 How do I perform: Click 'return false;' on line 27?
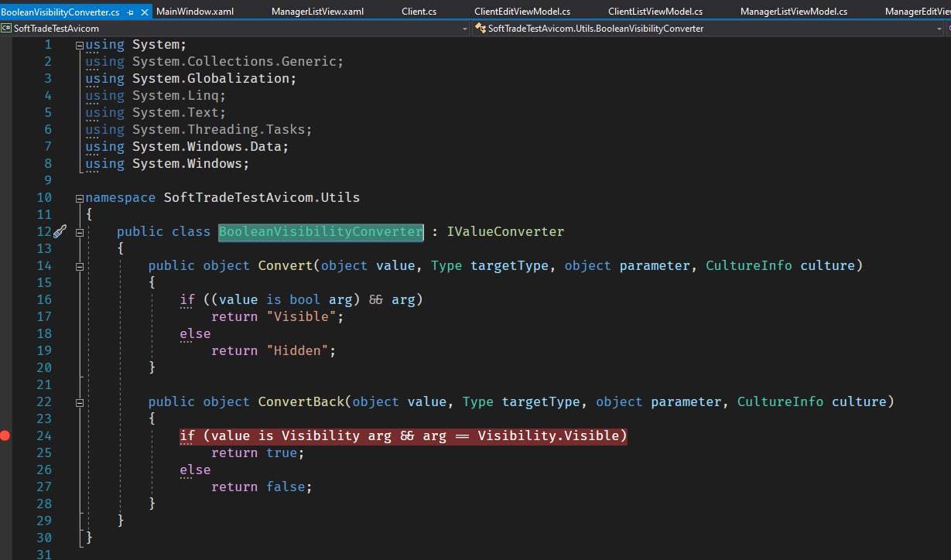tap(262, 487)
